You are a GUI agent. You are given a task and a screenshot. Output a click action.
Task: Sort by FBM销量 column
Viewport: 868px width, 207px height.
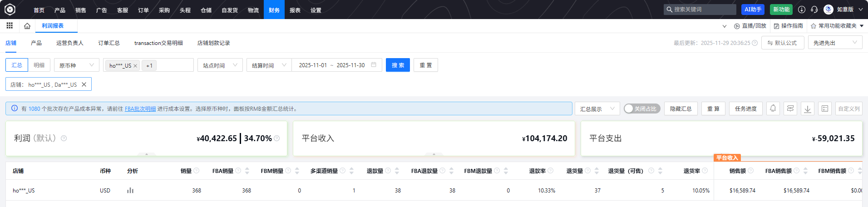point(297,171)
